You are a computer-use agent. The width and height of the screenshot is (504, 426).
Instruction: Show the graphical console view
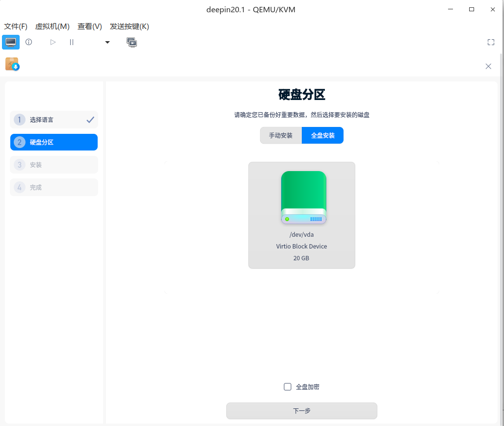[11, 42]
